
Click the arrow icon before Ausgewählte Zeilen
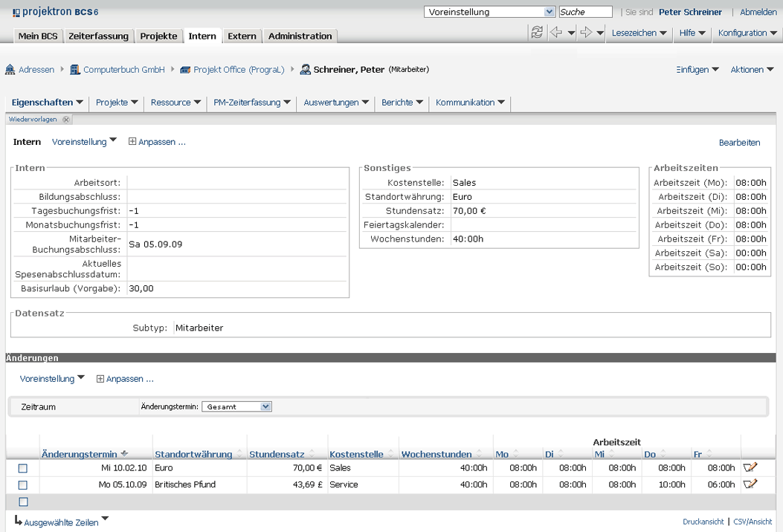(x=18, y=520)
